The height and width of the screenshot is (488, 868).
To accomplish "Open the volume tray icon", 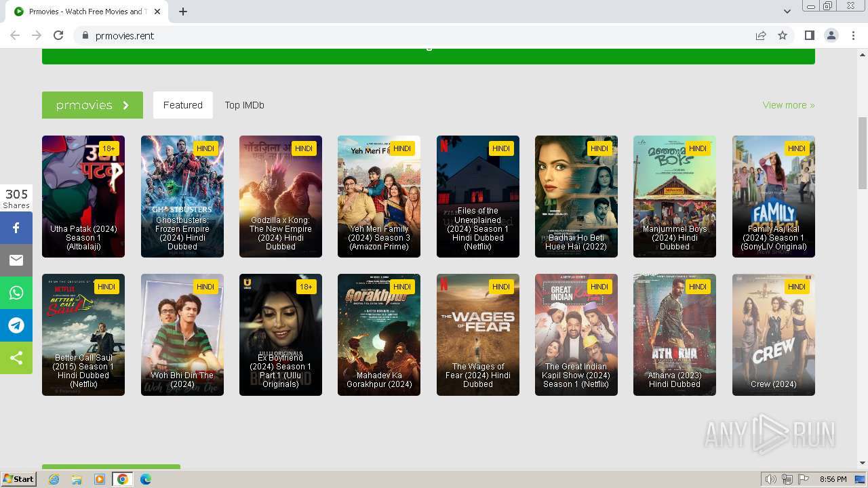I will click(x=770, y=479).
